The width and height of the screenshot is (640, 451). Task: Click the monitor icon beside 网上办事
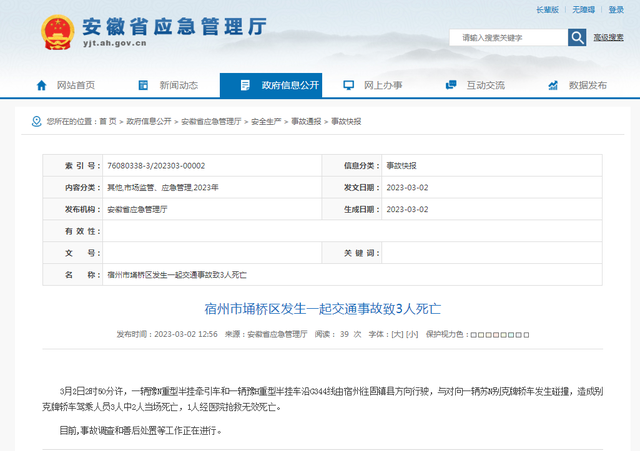tap(348, 85)
